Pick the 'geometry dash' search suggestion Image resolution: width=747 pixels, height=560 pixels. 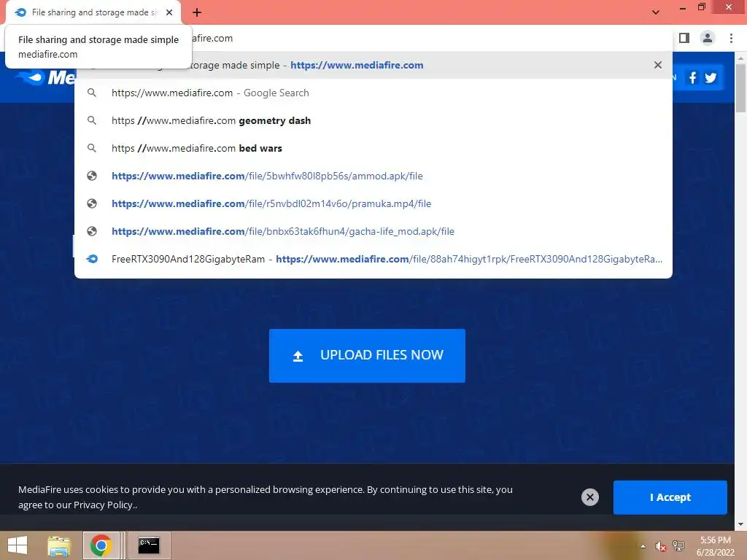373,120
